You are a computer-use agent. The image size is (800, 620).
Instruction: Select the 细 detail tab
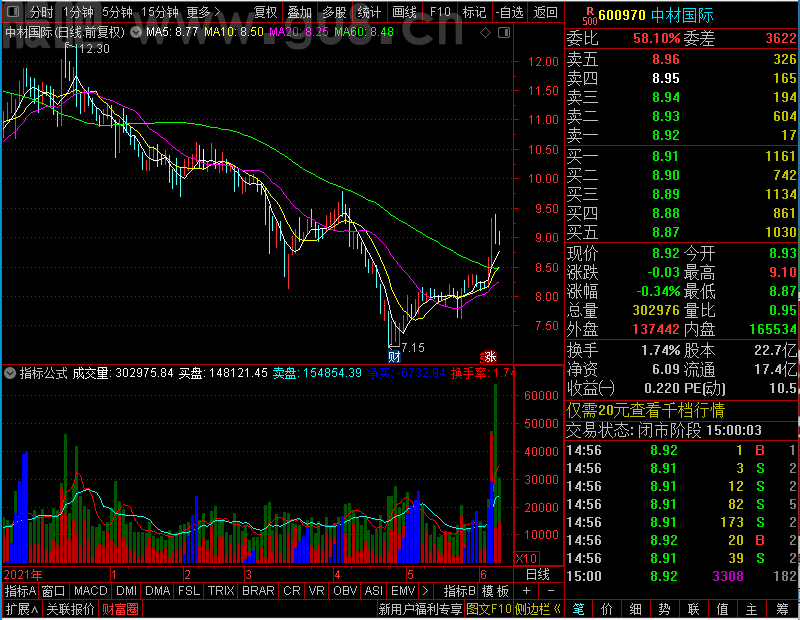[x=635, y=609]
